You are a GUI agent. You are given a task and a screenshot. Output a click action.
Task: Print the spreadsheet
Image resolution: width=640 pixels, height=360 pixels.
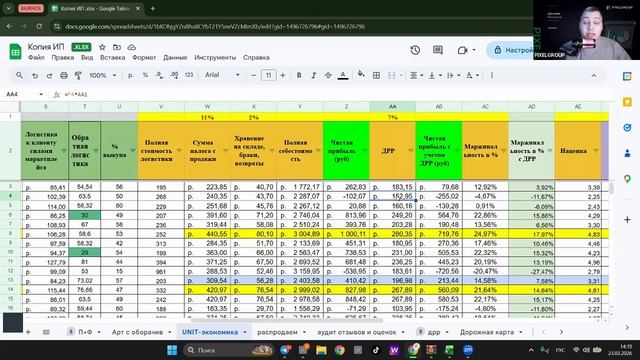64,75
